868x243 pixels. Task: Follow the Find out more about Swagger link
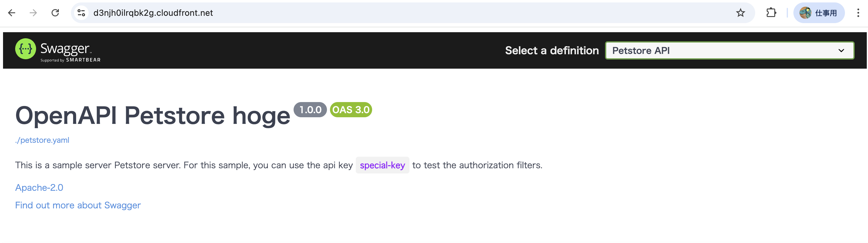click(78, 205)
